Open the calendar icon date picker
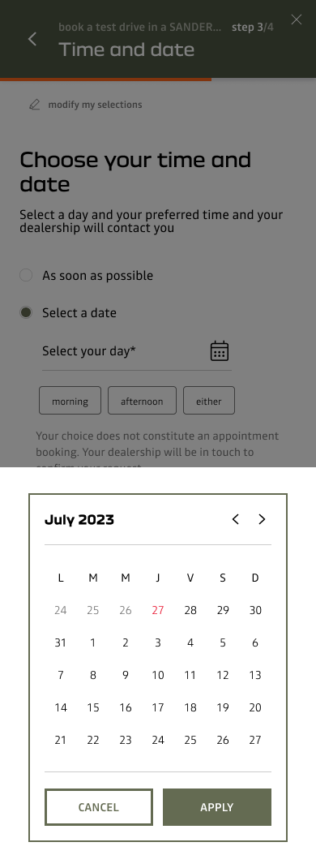The image size is (316, 868). tap(220, 351)
